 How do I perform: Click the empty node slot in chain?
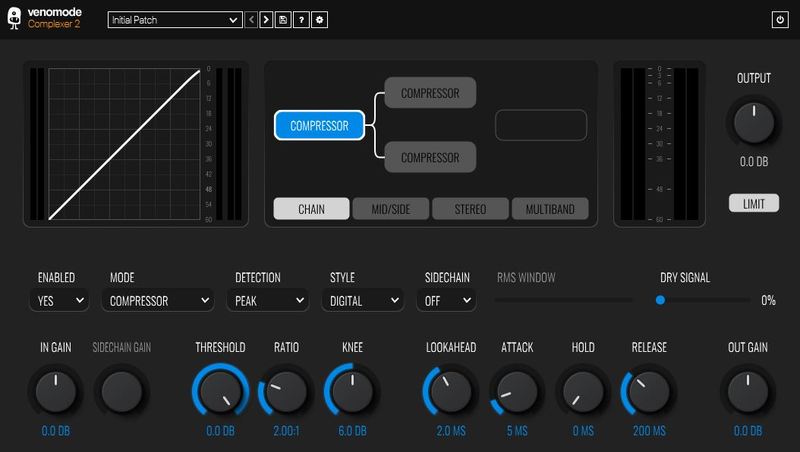tap(541, 125)
